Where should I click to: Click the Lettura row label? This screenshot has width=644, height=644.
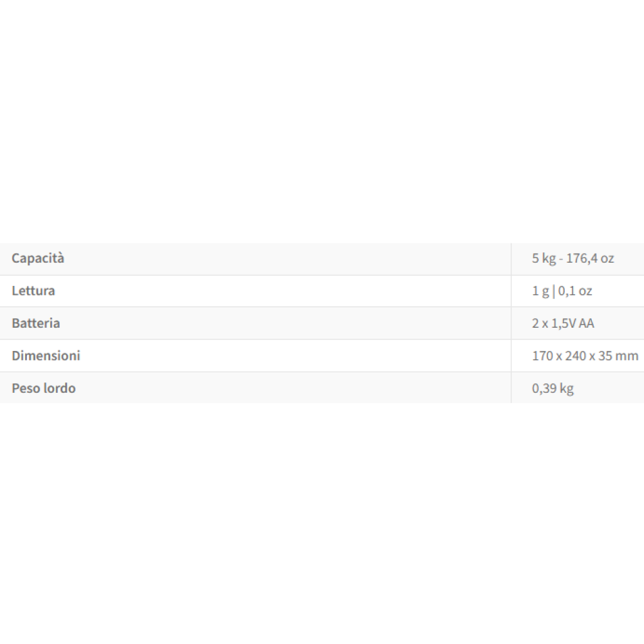33,290
